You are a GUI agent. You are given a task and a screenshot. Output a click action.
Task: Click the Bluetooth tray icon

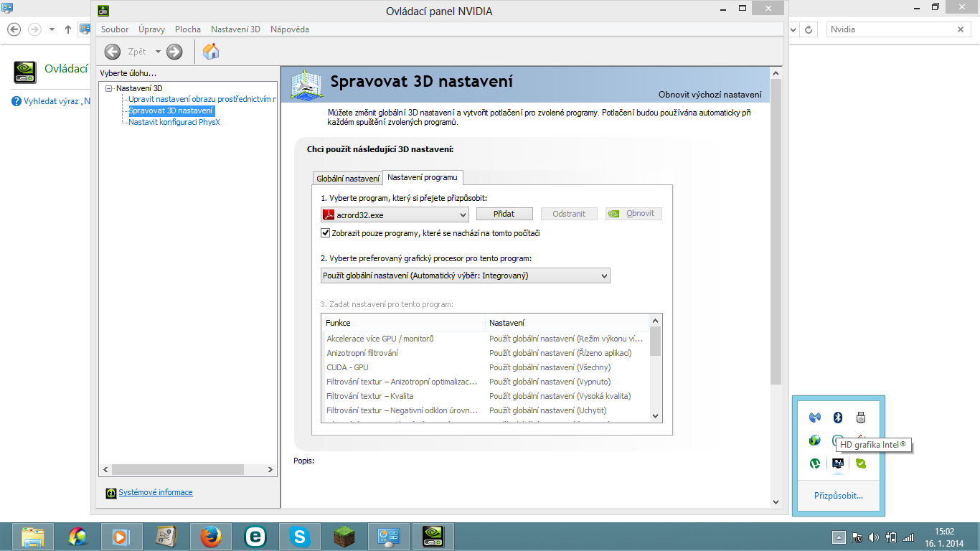(837, 417)
